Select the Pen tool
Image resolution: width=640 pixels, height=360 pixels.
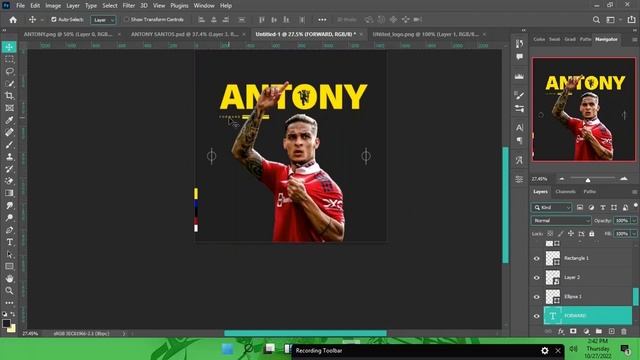pyautogui.click(x=9, y=230)
